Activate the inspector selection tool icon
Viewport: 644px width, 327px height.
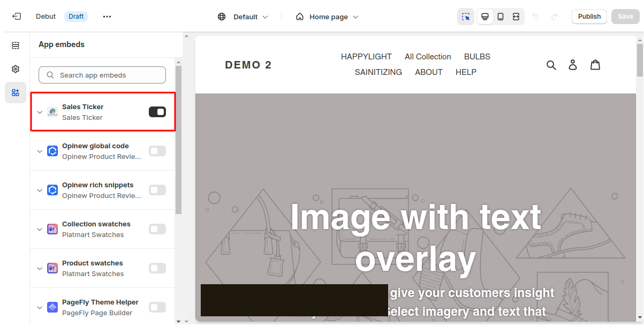[466, 17]
